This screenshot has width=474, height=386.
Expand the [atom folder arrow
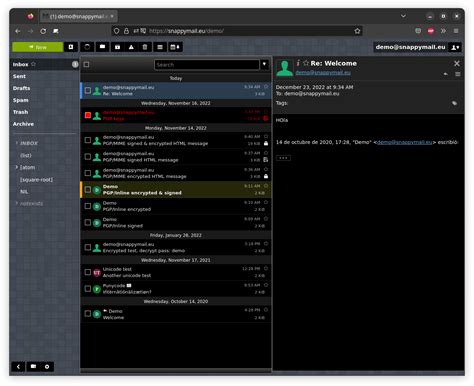pos(17,167)
